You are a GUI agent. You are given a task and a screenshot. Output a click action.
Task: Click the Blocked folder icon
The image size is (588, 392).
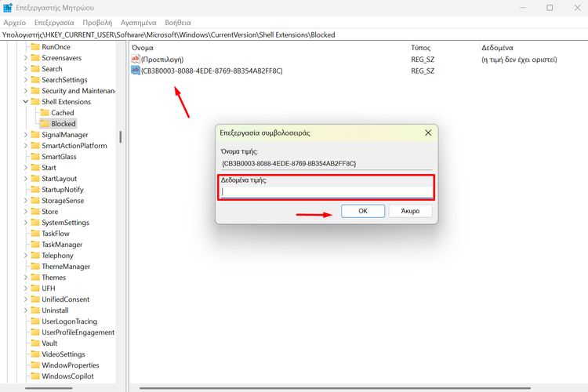pos(45,123)
